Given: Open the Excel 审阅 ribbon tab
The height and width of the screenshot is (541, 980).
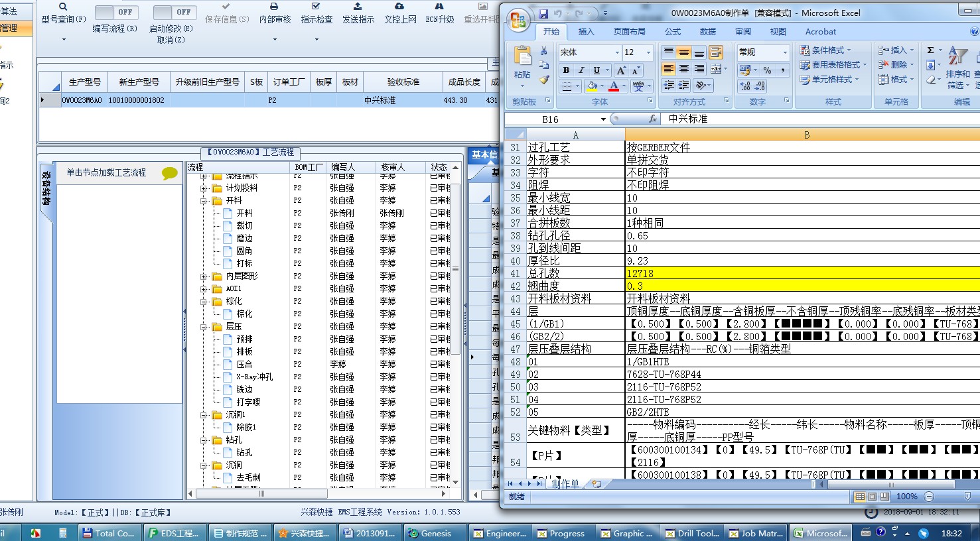Looking at the screenshot, I should coord(742,31).
